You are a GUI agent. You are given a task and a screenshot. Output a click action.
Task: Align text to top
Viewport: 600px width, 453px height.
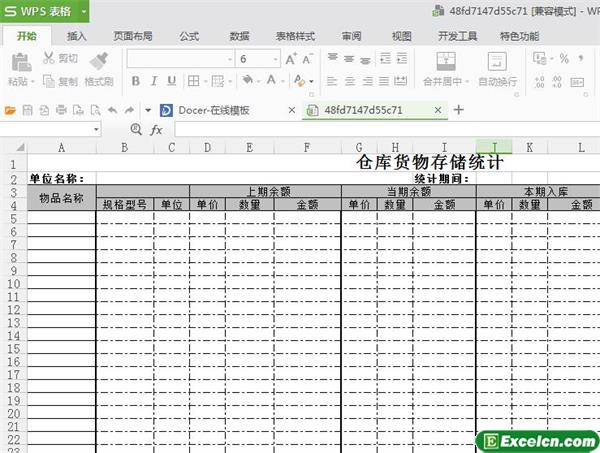pos(333,58)
